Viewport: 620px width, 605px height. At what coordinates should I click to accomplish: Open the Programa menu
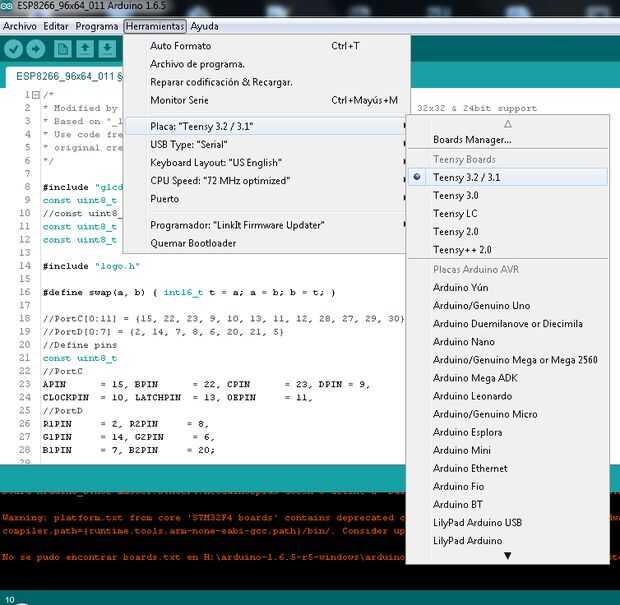[x=96, y=26]
